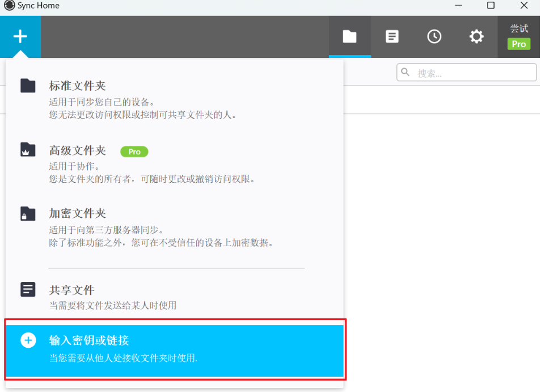Viewport: 541px width, 392px height.
Task: Select 加密文件夹 menu entry
Action: click(x=174, y=227)
